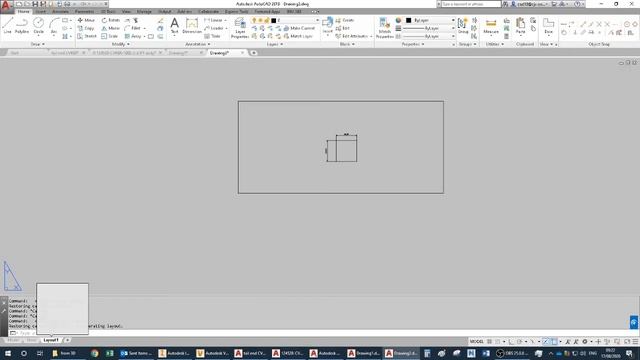Click the Mirror tool
The height and width of the screenshot is (360, 640).
tap(111, 28)
